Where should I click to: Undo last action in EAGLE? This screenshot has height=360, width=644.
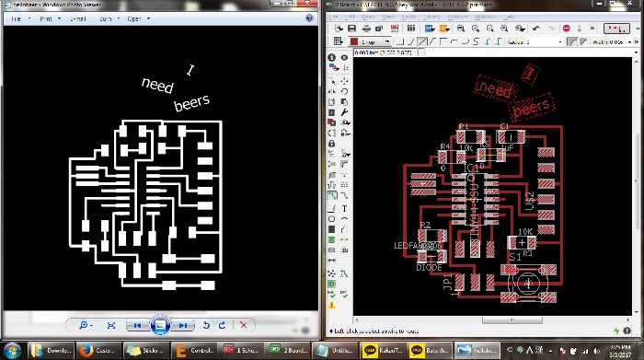click(536, 29)
